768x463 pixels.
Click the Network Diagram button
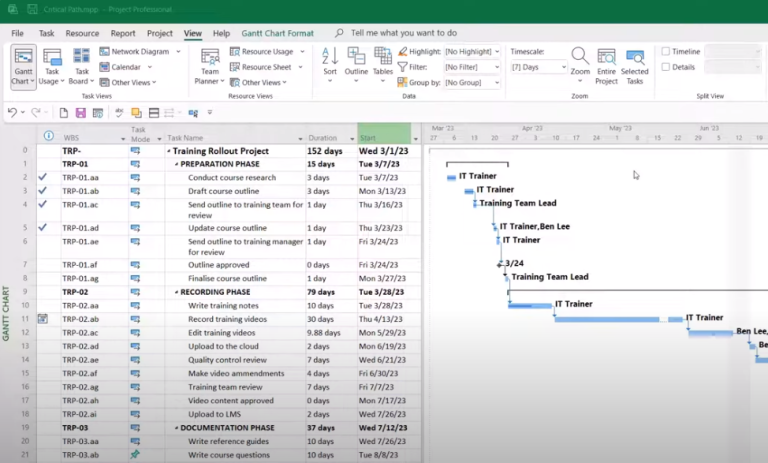(x=139, y=51)
